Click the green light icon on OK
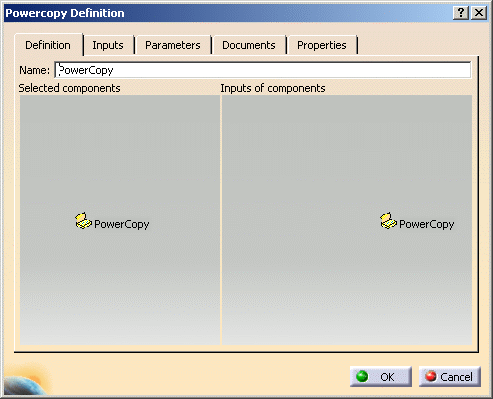Viewport: 493px width, 399px height. 362,376
